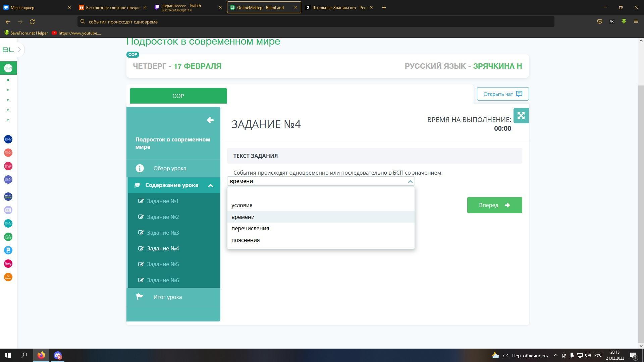This screenshot has height=362, width=644.
Task: Select the option условия
Action: pyautogui.click(x=242, y=205)
